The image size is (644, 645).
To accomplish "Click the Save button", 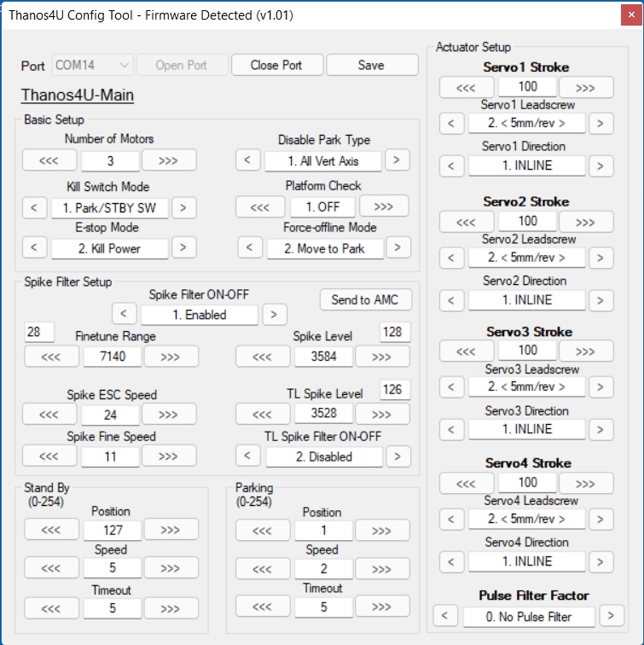I will [372, 65].
